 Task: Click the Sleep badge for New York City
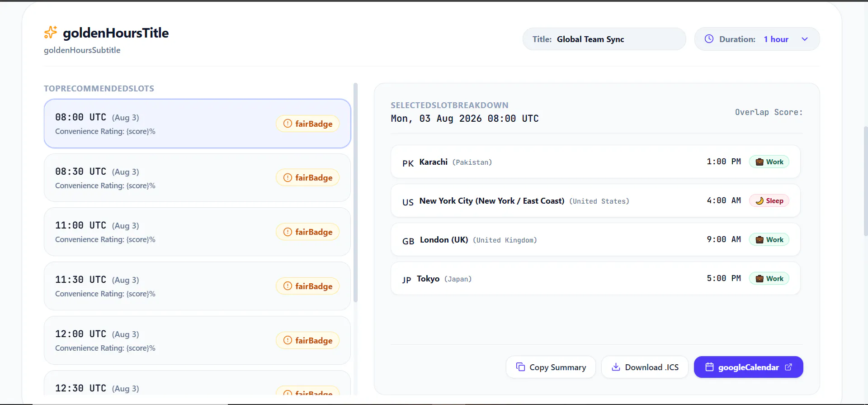769,201
